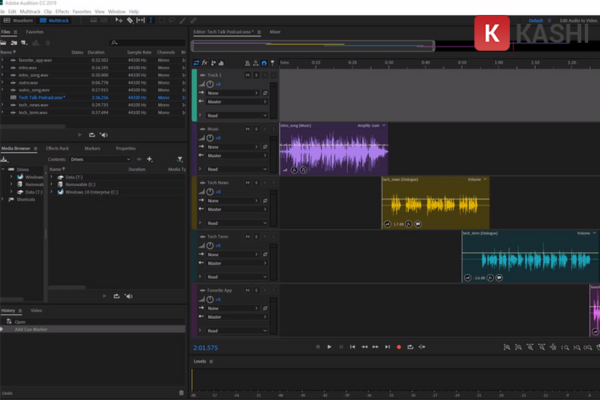This screenshot has height=400, width=600.
Task: Stop playback in the transport
Action: coord(318,347)
